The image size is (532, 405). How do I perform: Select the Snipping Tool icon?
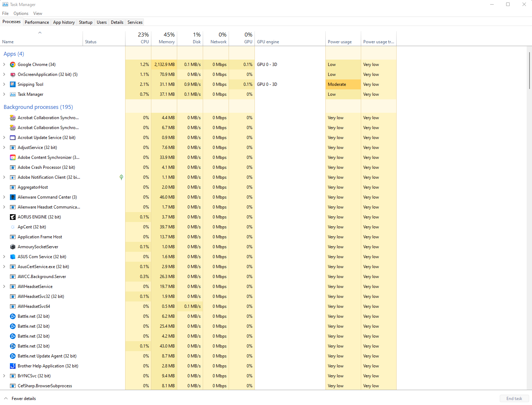pos(13,84)
